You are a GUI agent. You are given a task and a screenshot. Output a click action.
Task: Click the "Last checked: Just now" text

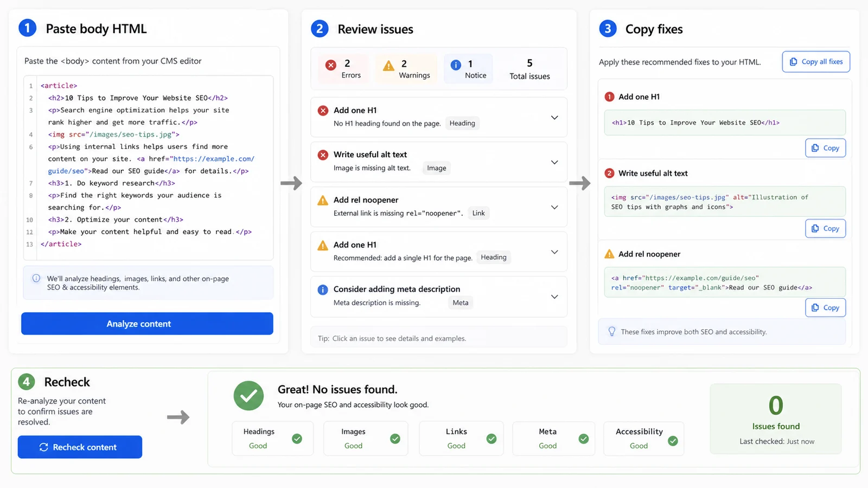[777, 441]
